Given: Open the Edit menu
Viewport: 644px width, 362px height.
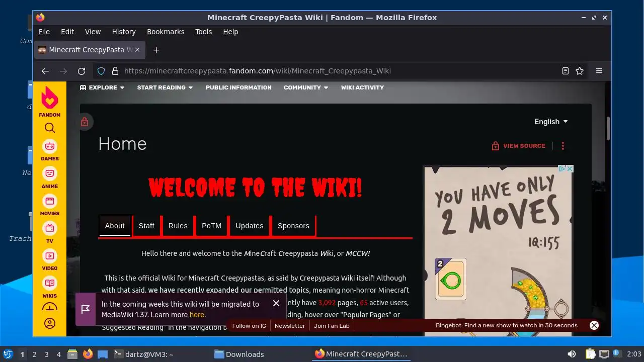Looking at the screenshot, I should [67, 32].
